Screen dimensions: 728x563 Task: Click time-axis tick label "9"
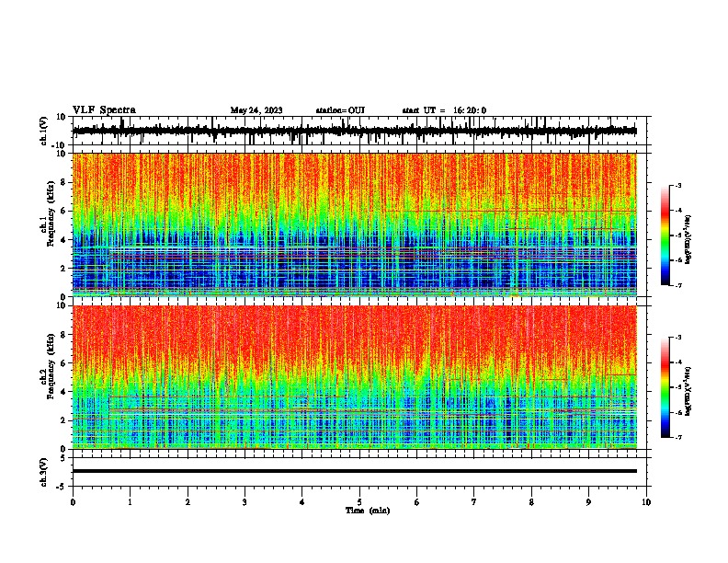pyautogui.click(x=588, y=502)
